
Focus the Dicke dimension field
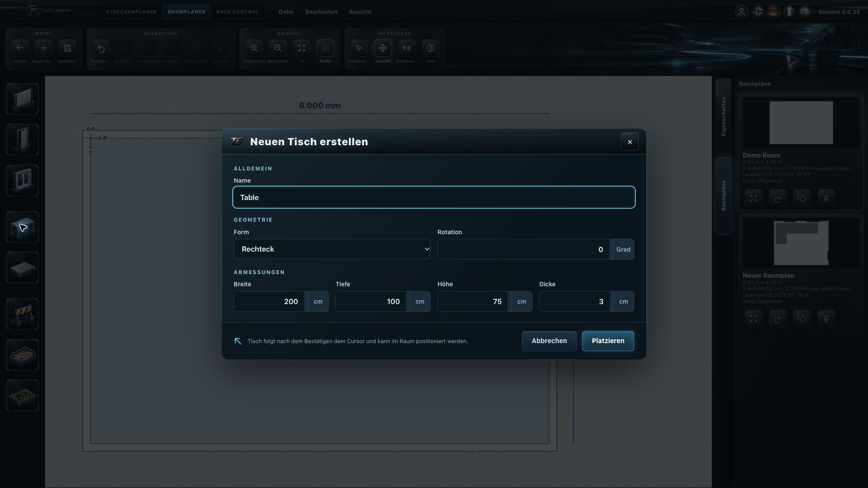coord(575,301)
